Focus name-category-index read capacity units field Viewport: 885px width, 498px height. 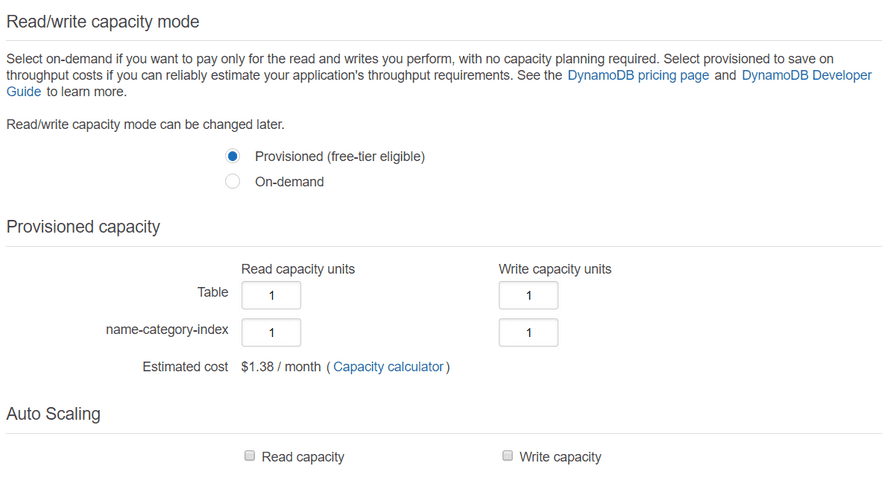[271, 333]
